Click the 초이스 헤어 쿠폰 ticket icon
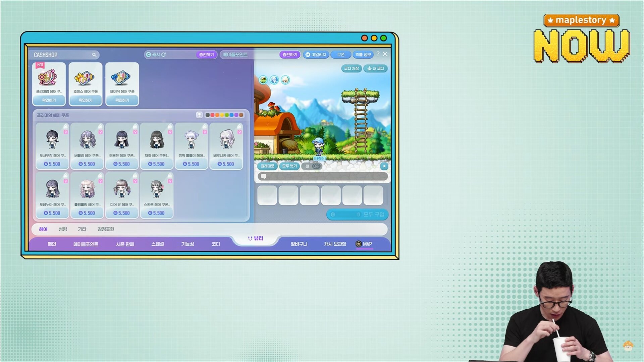This screenshot has height=362, width=644. pyautogui.click(x=85, y=78)
